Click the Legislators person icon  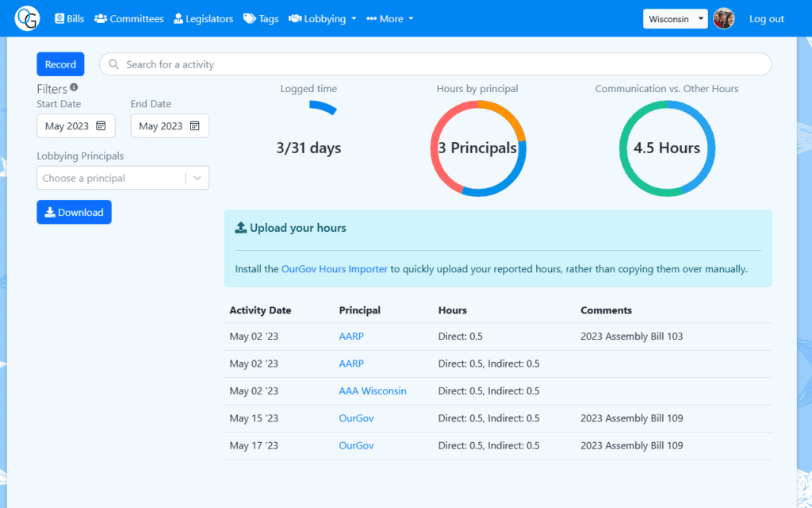coord(178,19)
